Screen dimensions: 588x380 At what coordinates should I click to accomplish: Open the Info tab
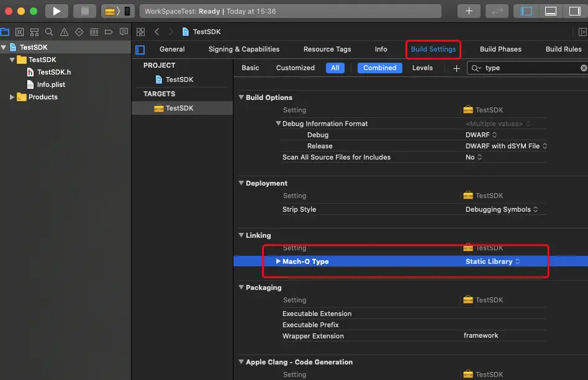point(381,49)
